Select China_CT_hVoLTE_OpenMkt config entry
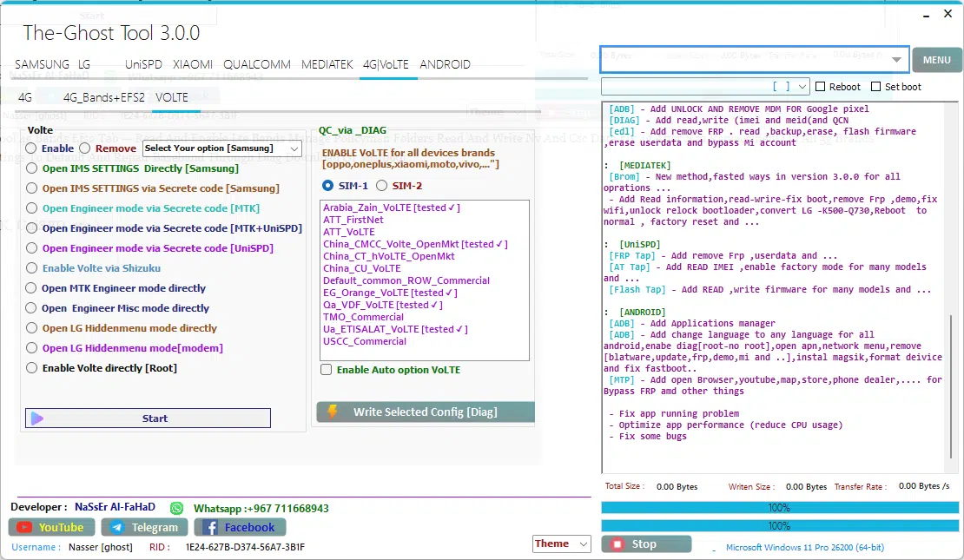The height and width of the screenshot is (560, 964). click(388, 256)
